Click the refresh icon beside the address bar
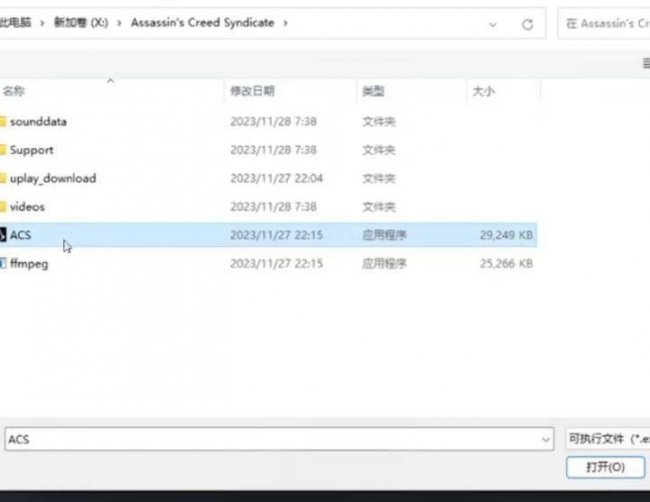Screen dimensions: 650x502 click(x=527, y=24)
